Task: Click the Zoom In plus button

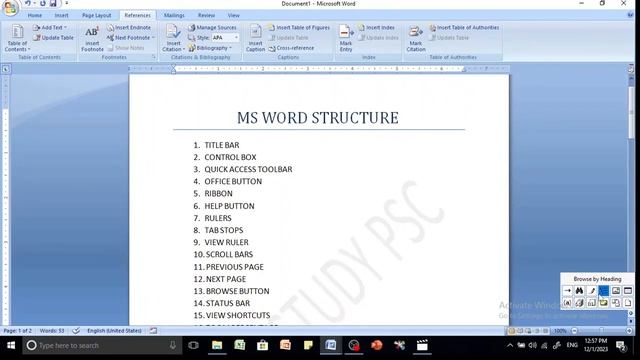Action: (629, 331)
